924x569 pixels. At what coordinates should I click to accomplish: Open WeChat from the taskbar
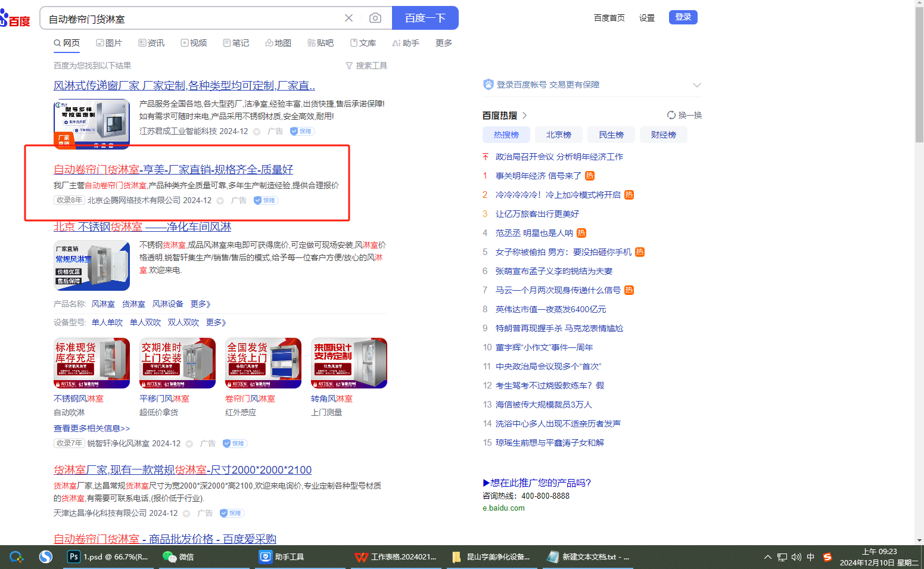pyautogui.click(x=178, y=557)
